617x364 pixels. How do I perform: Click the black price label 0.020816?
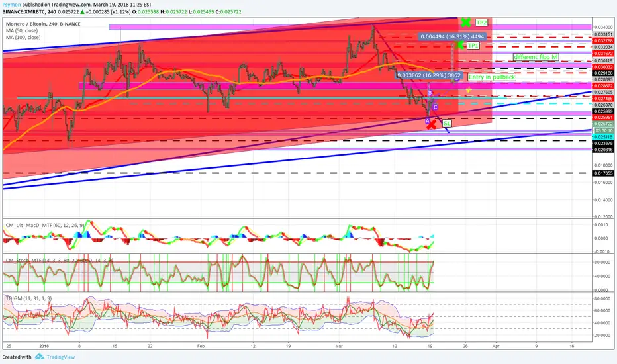(603, 150)
